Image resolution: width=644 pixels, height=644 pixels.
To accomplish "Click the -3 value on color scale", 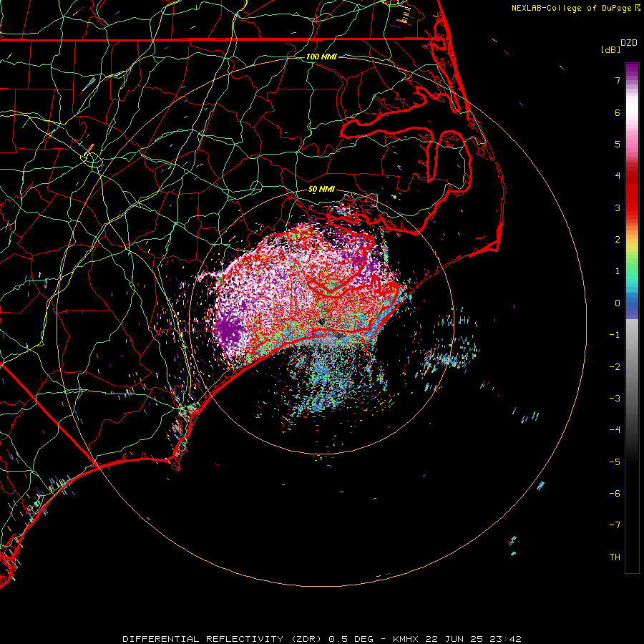I will pos(615,399).
